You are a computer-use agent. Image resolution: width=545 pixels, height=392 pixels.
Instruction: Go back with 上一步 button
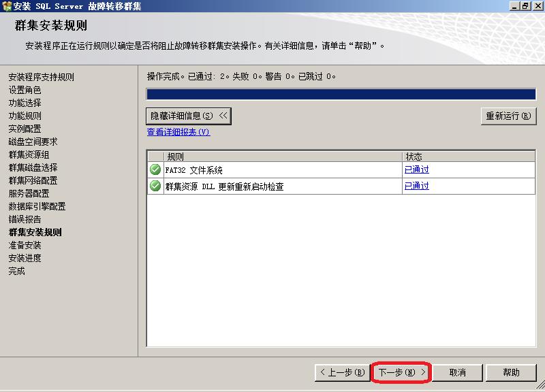pos(342,372)
